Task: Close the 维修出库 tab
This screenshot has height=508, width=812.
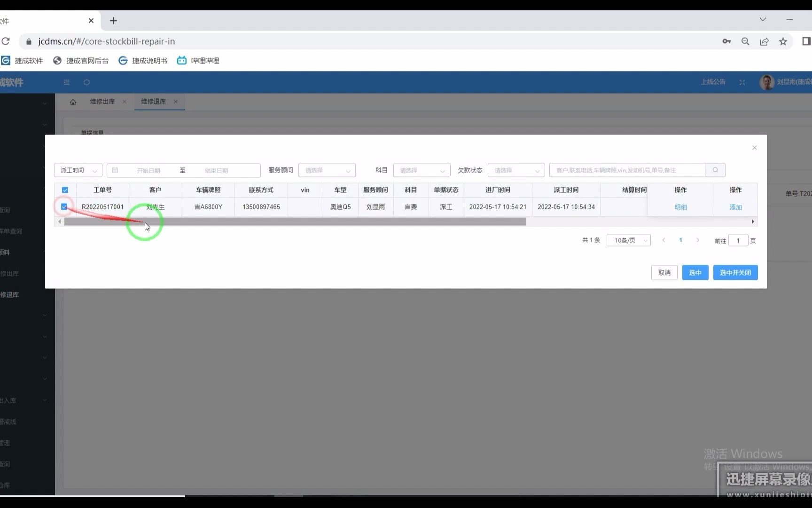Action: (125, 102)
